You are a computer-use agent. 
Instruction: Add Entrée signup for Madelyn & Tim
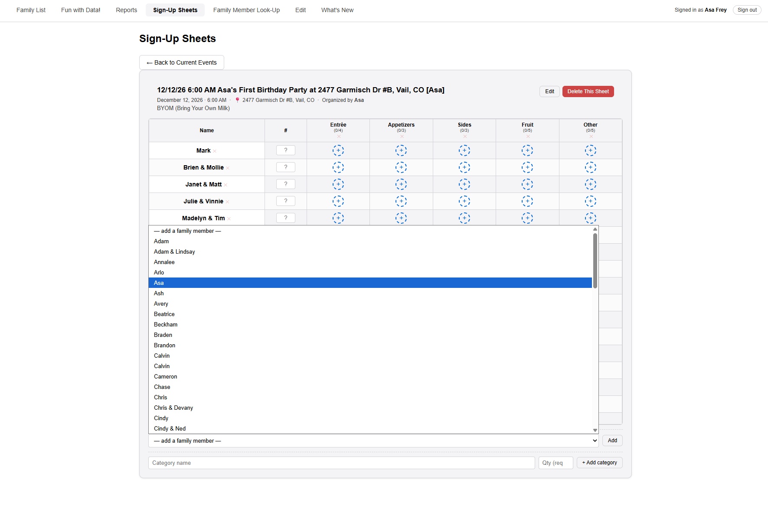pos(338,218)
